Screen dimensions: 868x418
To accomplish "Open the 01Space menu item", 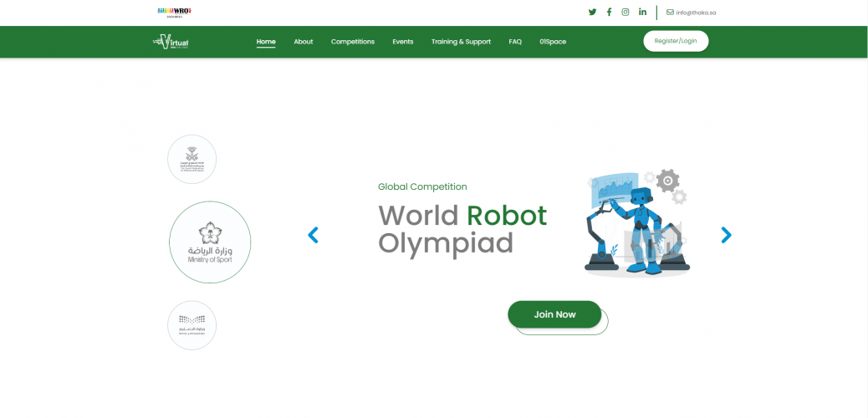I will coord(553,42).
